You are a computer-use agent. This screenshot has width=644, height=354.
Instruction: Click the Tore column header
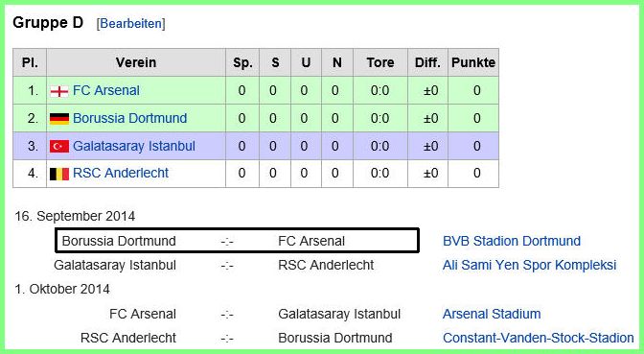(x=380, y=62)
